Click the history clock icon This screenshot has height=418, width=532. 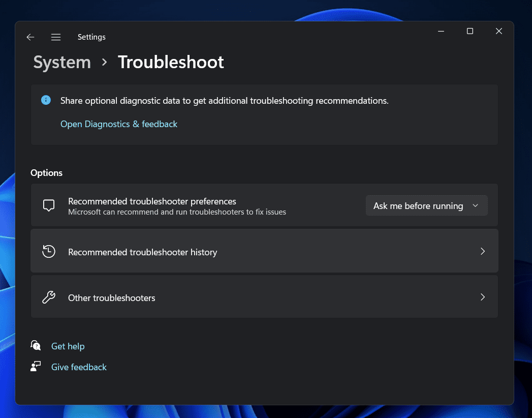pos(49,251)
